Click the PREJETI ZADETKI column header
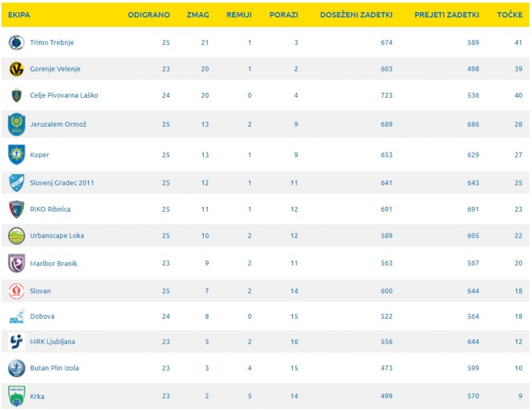The height and width of the screenshot is (411, 532). click(447, 15)
